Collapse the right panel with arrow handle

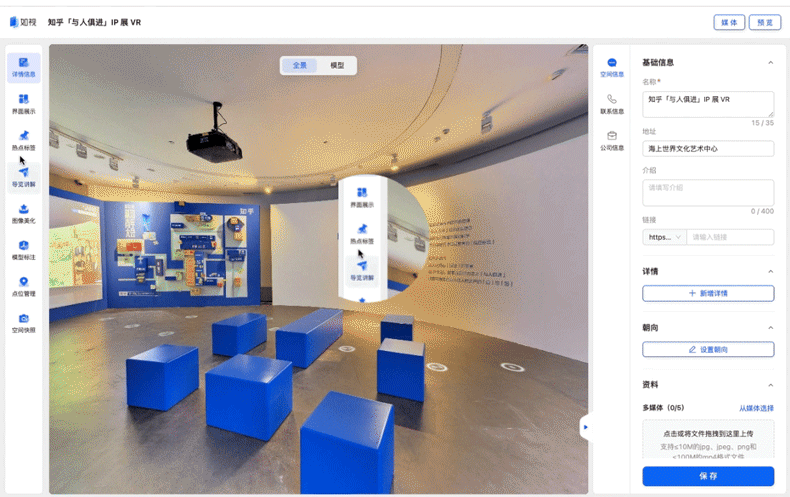coord(585,427)
